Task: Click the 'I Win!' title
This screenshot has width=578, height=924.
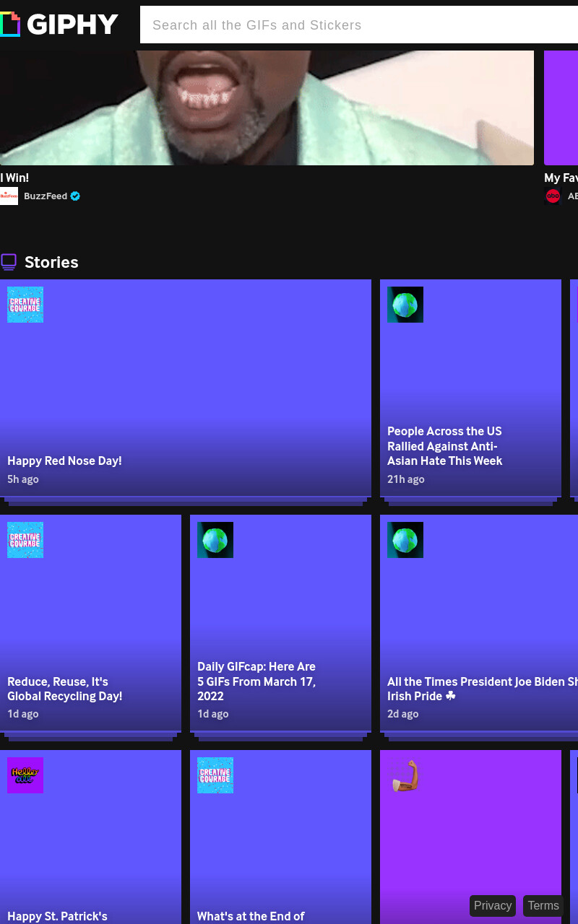Action: pos(14,178)
